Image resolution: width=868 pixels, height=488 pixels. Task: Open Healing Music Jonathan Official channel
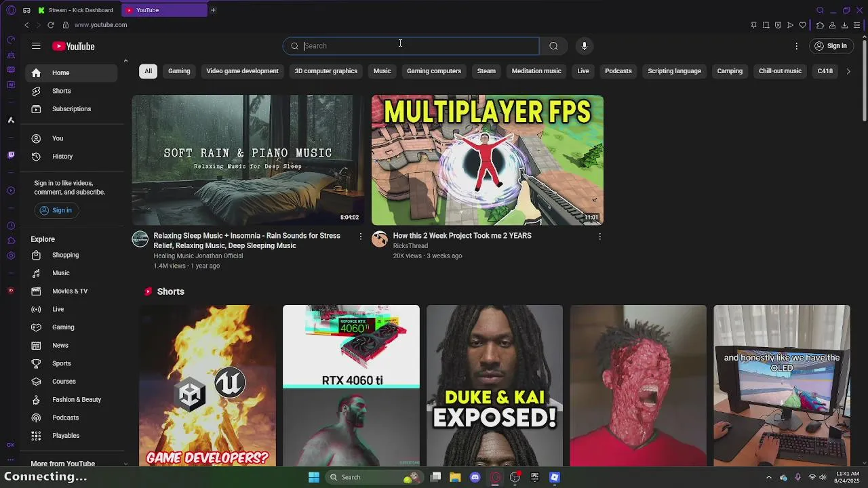coord(198,256)
